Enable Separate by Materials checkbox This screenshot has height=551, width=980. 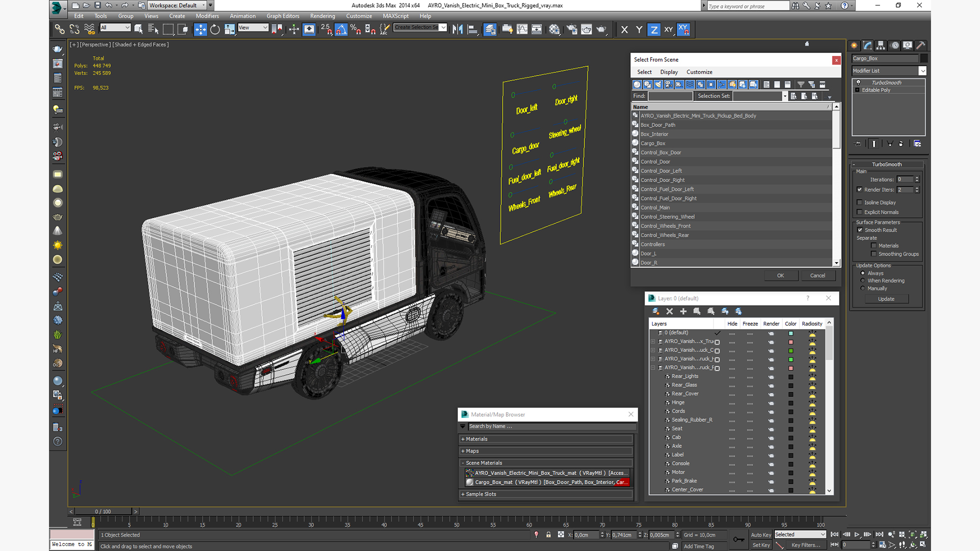pyautogui.click(x=873, y=246)
